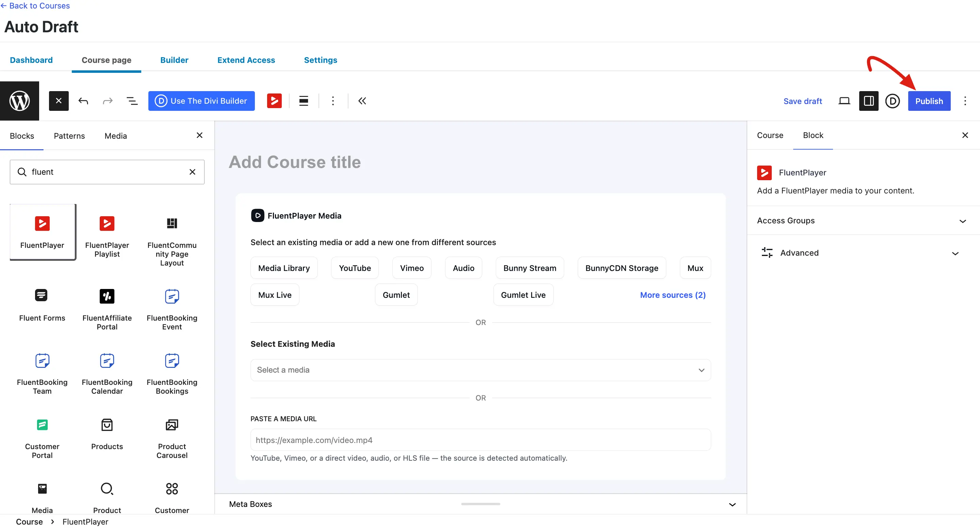Switch to the Patterns tab in inserter
980x529 pixels.
pos(69,136)
